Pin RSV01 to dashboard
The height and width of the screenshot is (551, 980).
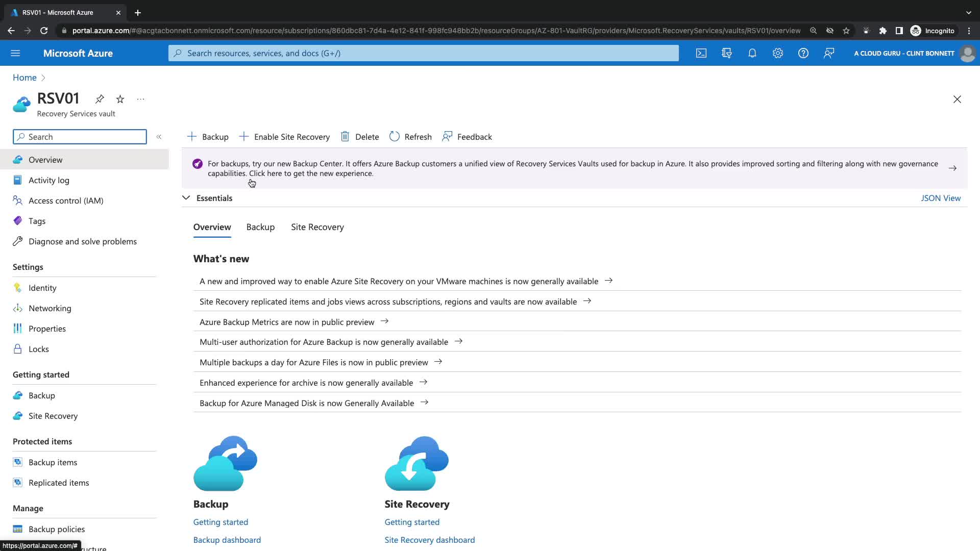[x=100, y=99]
